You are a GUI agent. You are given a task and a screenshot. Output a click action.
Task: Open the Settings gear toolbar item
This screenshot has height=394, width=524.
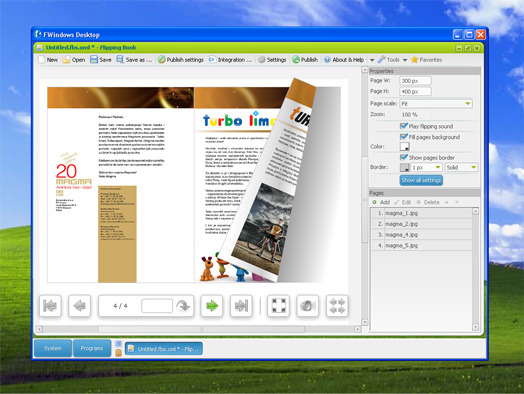pyautogui.click(x=272, y=60)
